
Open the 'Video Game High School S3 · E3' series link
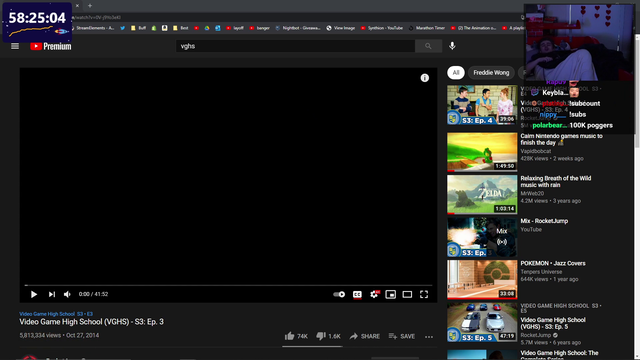pos(56,314)
